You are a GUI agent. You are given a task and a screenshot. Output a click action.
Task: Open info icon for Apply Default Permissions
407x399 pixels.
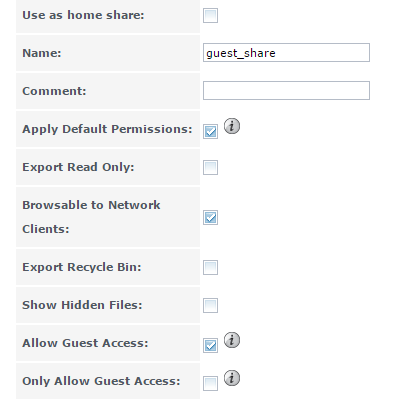pyautogui.click(x=232, y=126)
